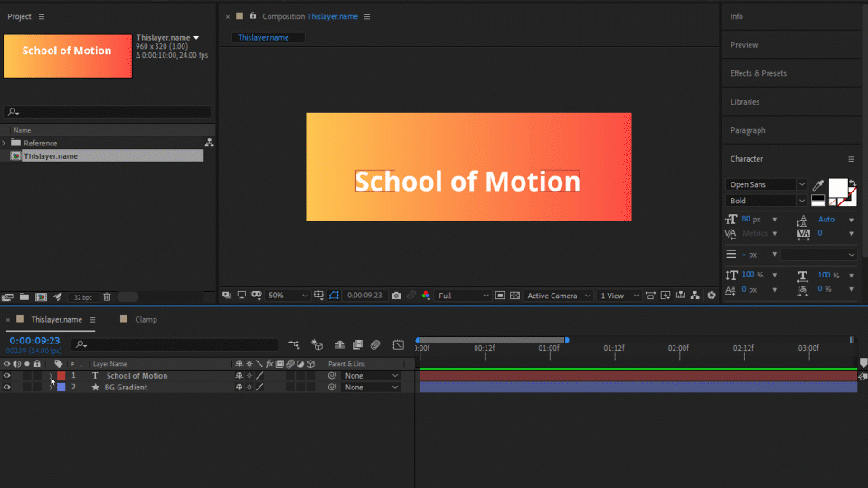The height and width of the screenshot is (488, 868).
Task: Open the Character panel menu
Action: pyautogui.click(x=851, y=159)
